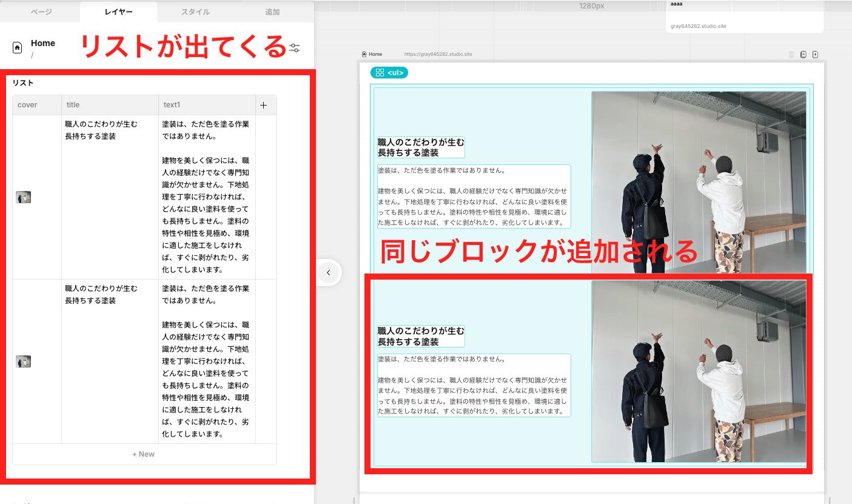Click the title column header
The height and width of the screenshot is (504, 852).
tap(73, 104)
